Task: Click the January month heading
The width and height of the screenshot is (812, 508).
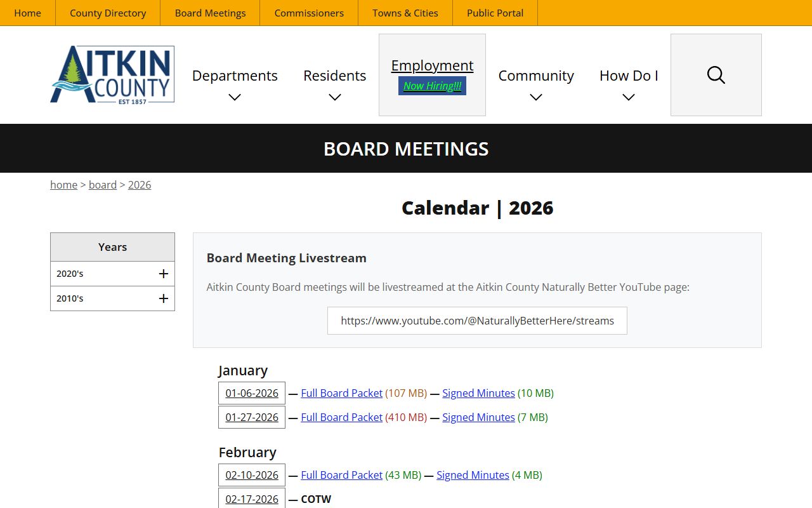Action: coord(243,370)
